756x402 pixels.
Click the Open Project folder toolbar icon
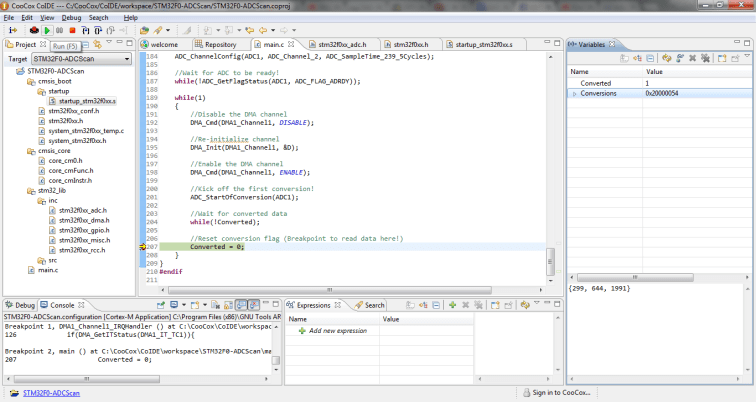pos(144,30)
